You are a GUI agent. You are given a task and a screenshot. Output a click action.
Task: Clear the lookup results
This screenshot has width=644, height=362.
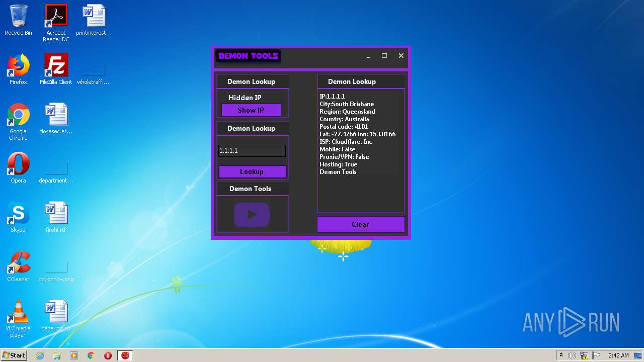click(x=361, y=224)
